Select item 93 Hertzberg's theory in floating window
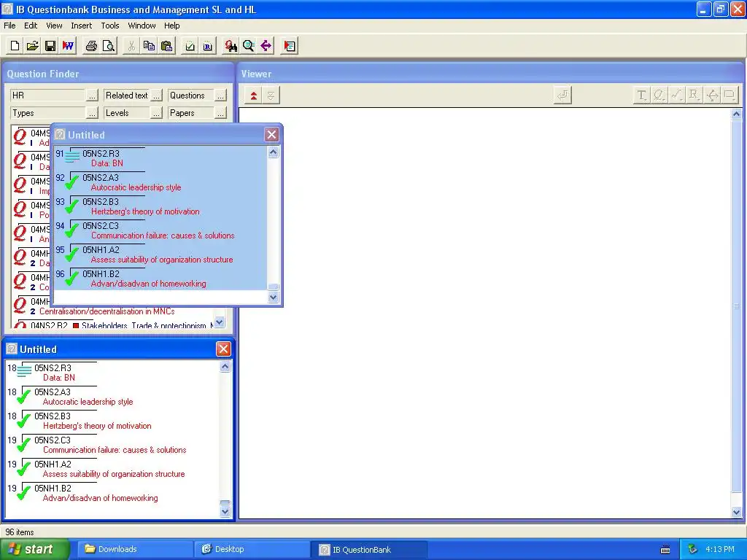This screenshot has width=747, height=560. (160, 206)
